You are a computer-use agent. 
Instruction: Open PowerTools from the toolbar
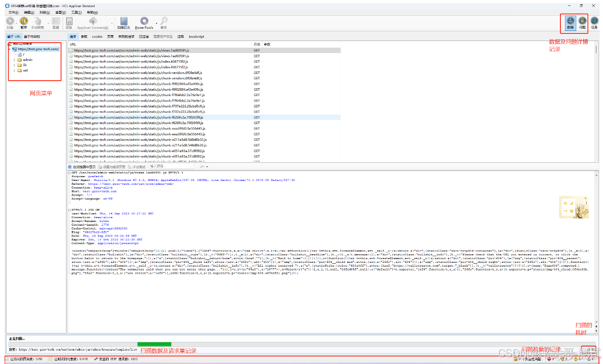[144, 21]
